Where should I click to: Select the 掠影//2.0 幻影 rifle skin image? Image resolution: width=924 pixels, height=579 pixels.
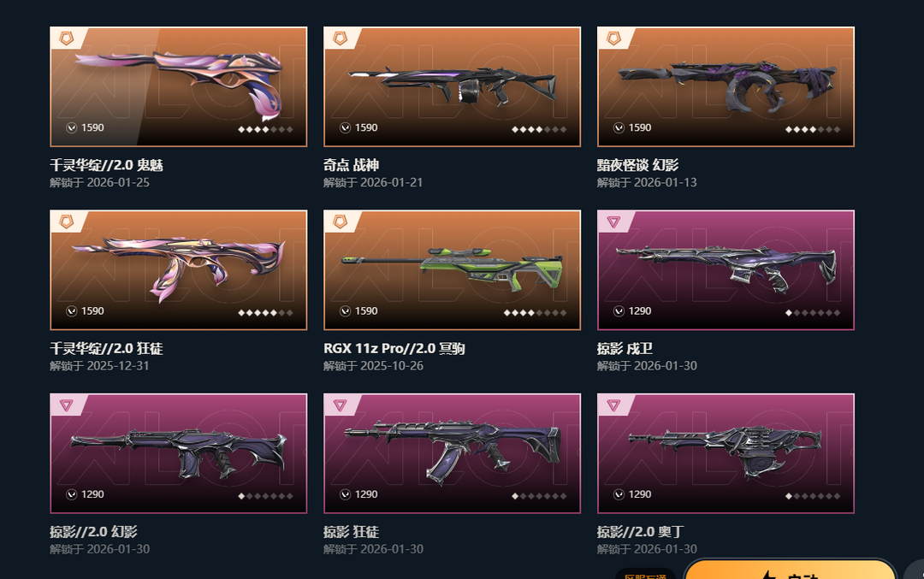pyautogui.click(x=179, y=453)
